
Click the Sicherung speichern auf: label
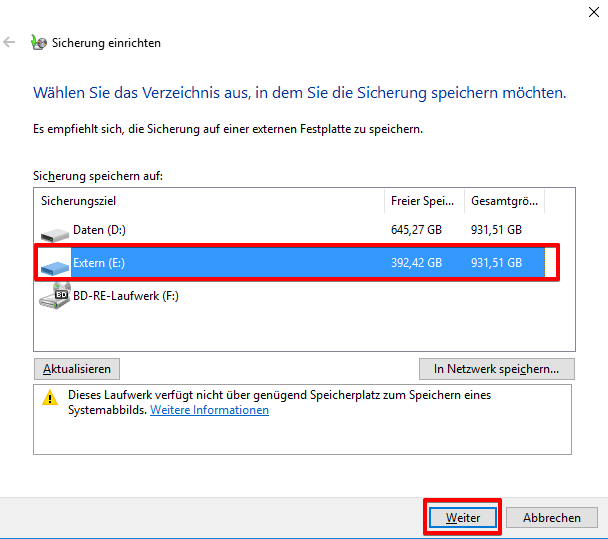point(98,176)
